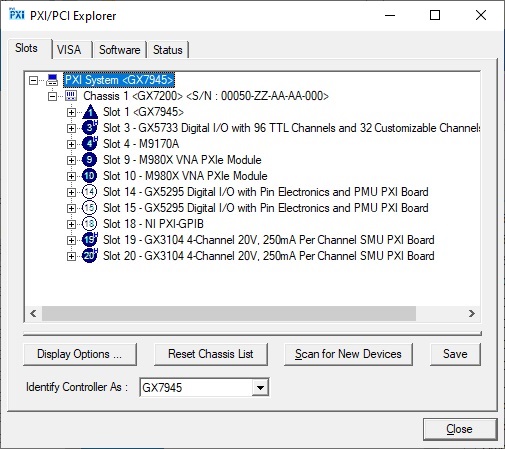
Task: Expand the Slot 20 GX3104 node
Action: click(x=71, y=256)
